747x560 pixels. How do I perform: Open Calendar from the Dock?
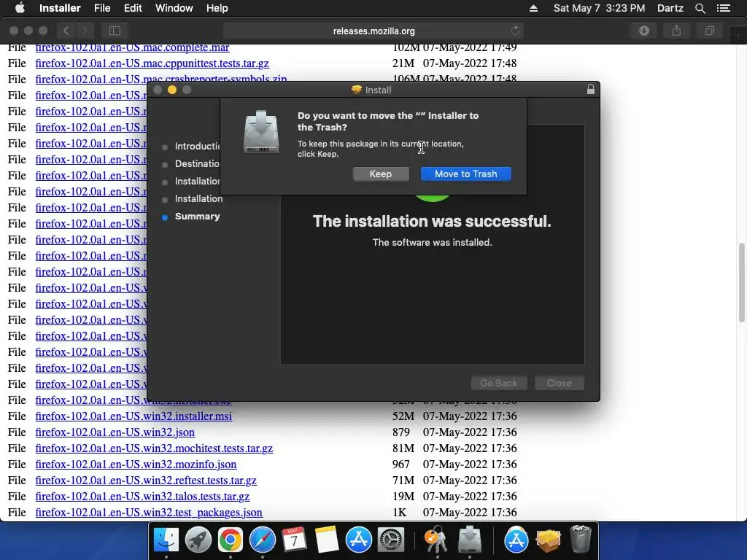(x=294, y=540)
